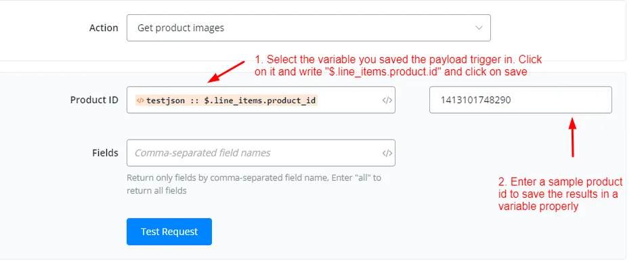Click the red step 1 instruction text

pyautogui.click(x=398, y=66)
